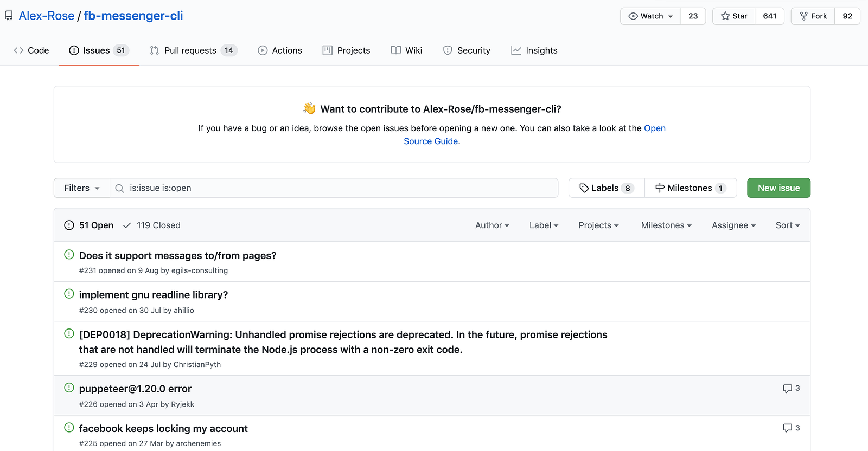
Task: Open the Insights tab
Action: [534, 50]
